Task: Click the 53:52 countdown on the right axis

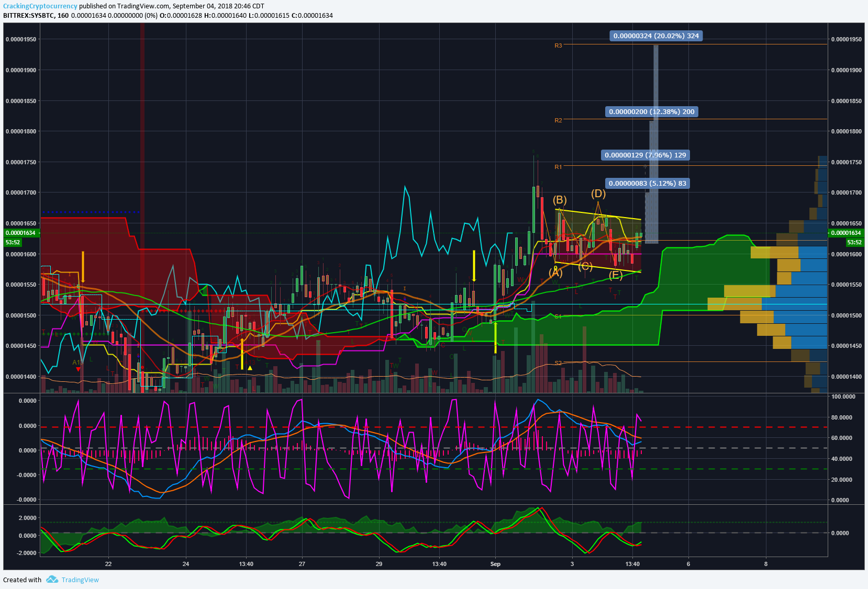Action: pos(854,242)
